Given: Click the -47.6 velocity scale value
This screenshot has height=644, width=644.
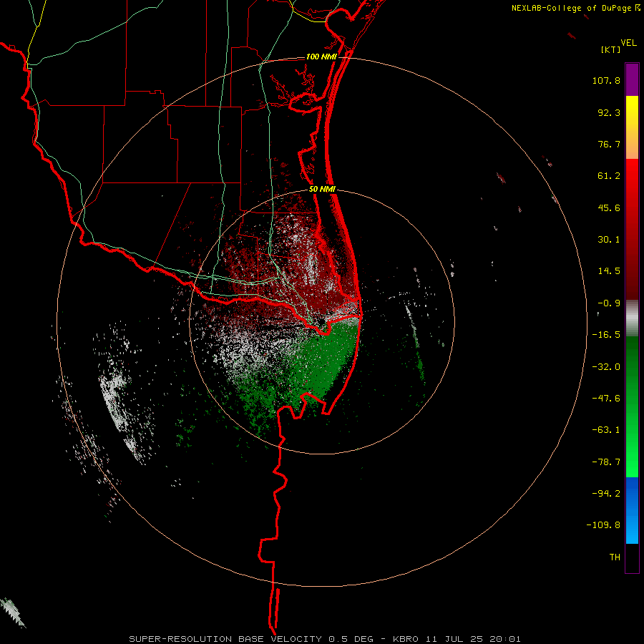Looking at the screenshot, I should (606, 399).
